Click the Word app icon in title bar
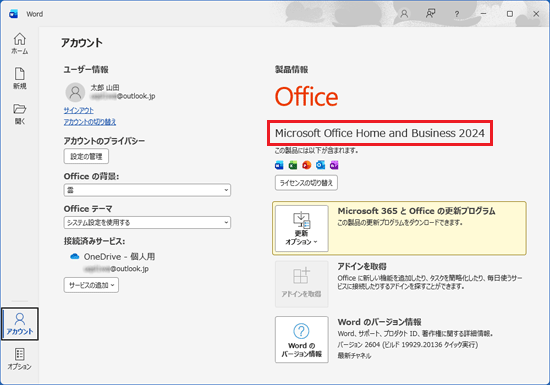 point(13,14)
